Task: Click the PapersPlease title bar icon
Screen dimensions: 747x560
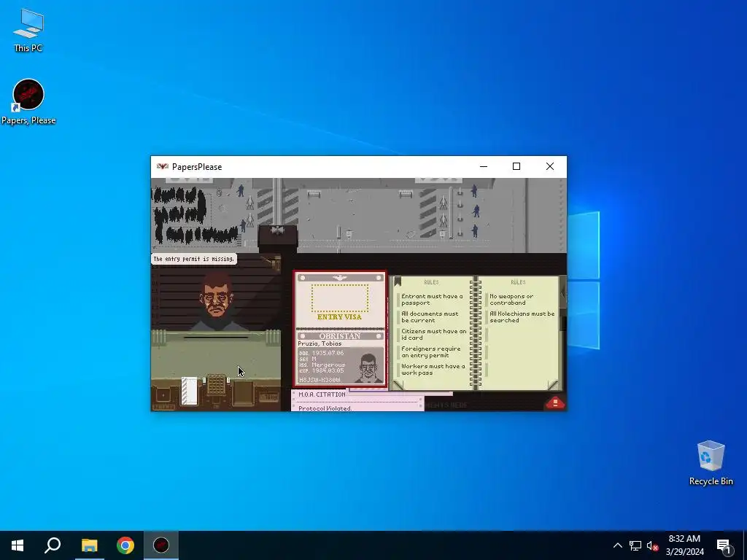Action: coord(163,167)
